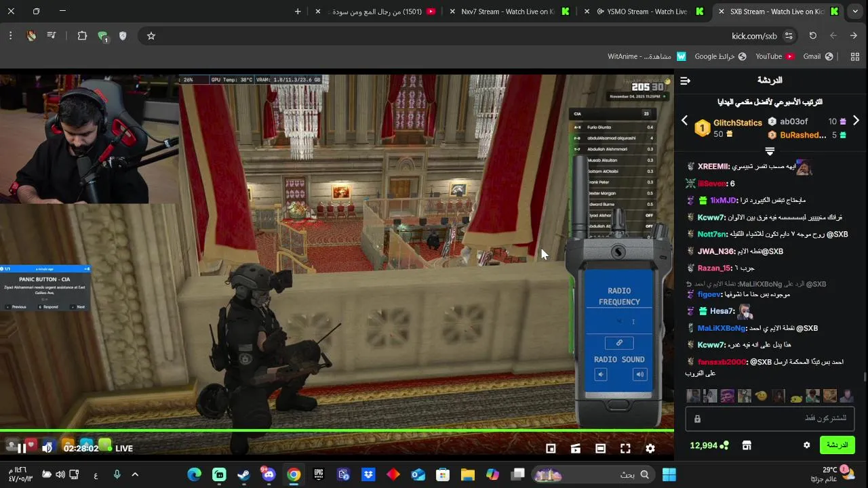Click Respond on panic button alert
The height and width of the screenshot is (488, 868).
point(49,307)
